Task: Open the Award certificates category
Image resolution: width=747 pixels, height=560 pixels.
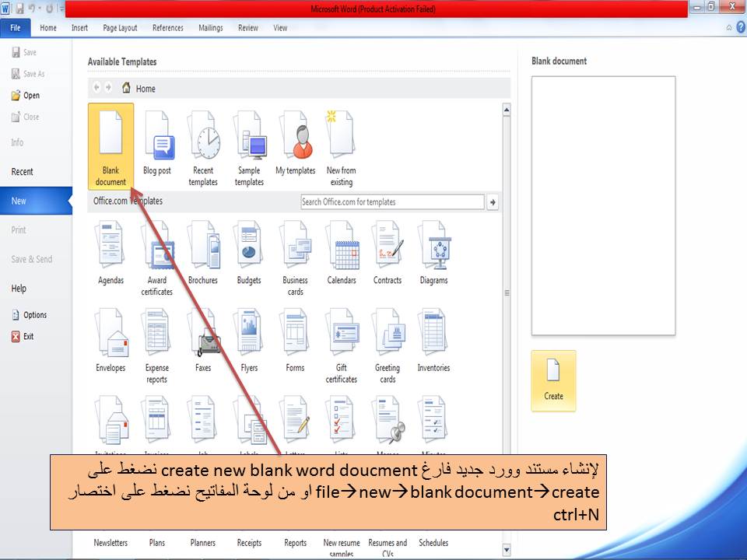Action: point(156,258)
